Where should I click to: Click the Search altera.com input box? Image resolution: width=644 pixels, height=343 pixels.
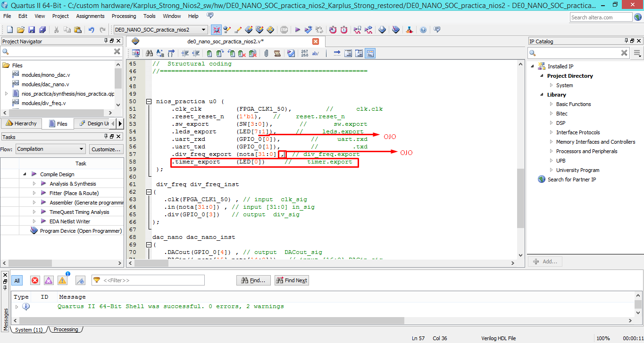(x=601, y=17)
